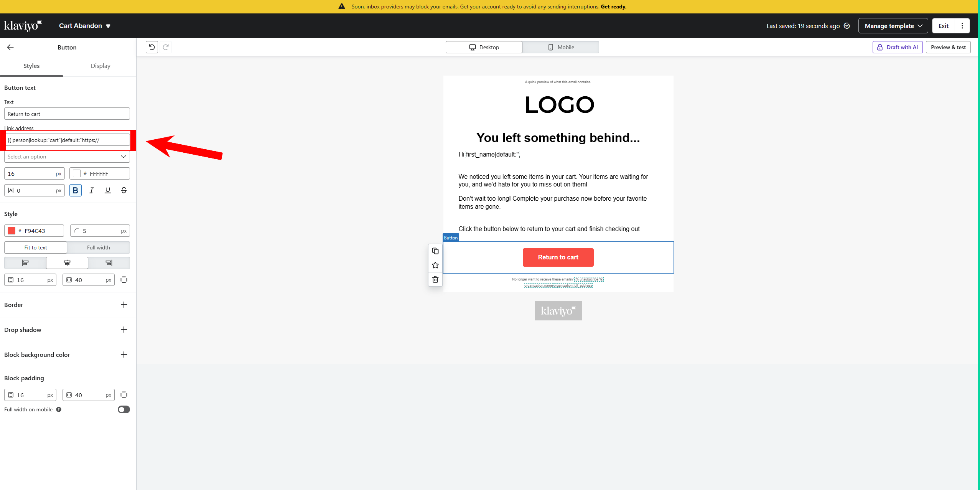Switch preview to Mobile view

pos(560,47)
